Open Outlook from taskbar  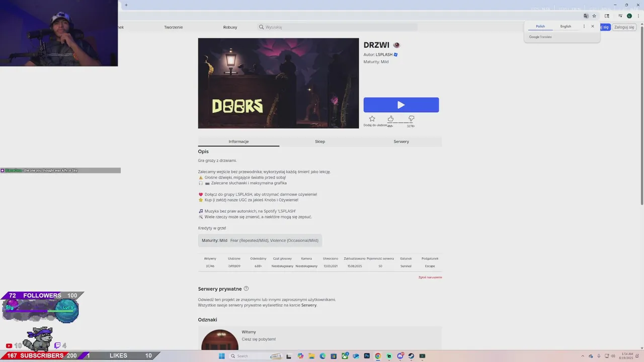tap(356, 356)
